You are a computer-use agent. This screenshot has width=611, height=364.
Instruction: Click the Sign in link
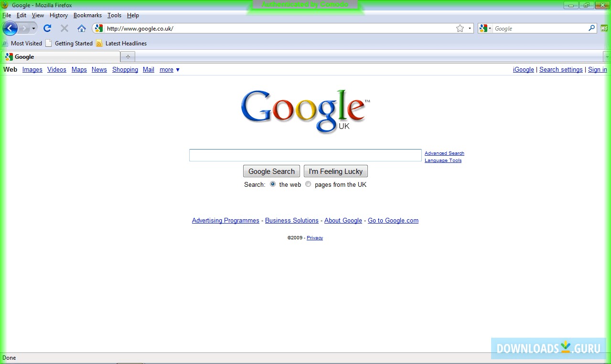point(598,70)
